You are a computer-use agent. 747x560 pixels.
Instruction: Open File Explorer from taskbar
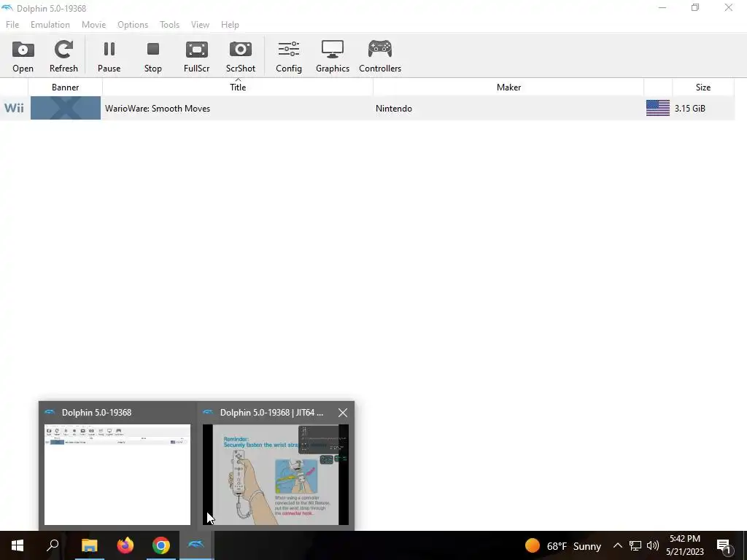click(89, 545)
